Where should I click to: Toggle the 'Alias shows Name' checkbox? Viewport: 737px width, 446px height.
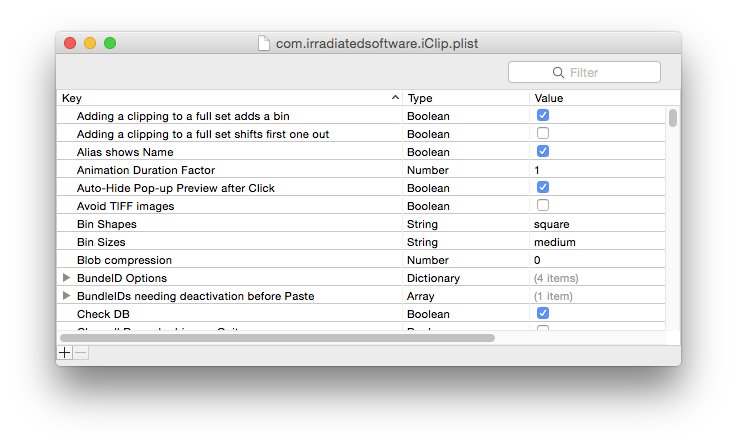[x=543, y=151]
